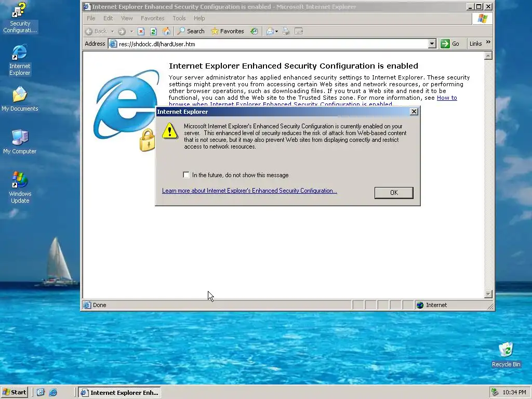This screenshot has height=399, width=532.
Task: Click 'Done' status bar text
Action: [x=99, y=305]
